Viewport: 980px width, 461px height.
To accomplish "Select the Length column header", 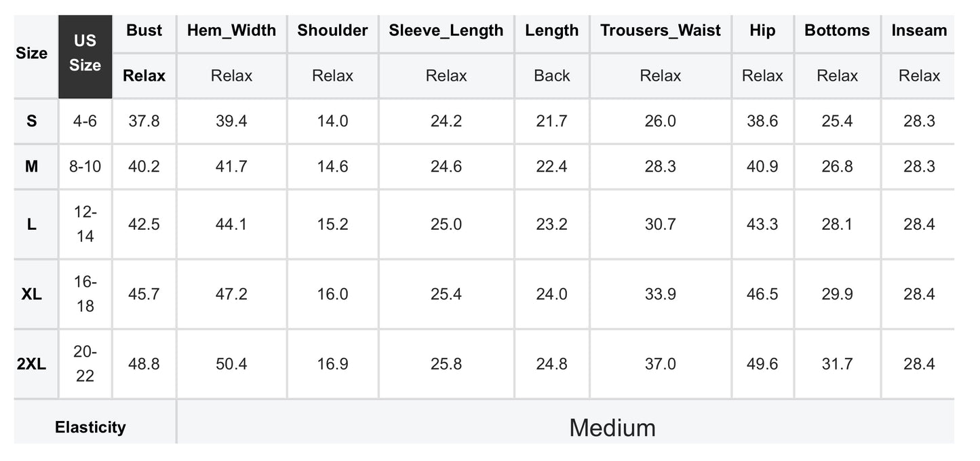I will (x=551, y=31).
